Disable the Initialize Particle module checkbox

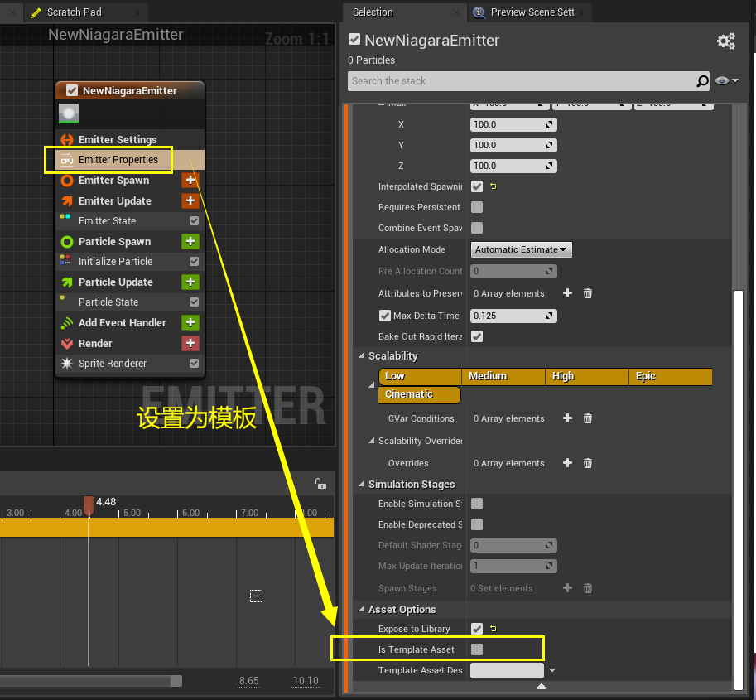194,261
